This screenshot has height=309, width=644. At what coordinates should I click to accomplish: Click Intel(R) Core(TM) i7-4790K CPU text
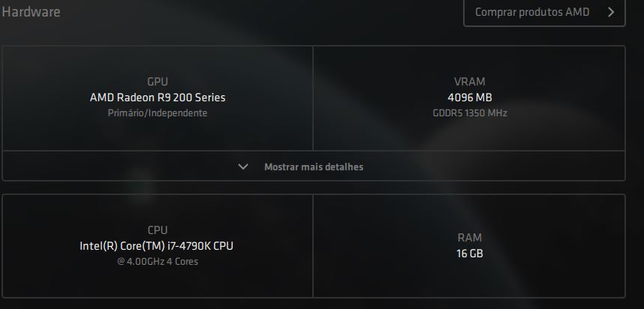tap(156, 246)
